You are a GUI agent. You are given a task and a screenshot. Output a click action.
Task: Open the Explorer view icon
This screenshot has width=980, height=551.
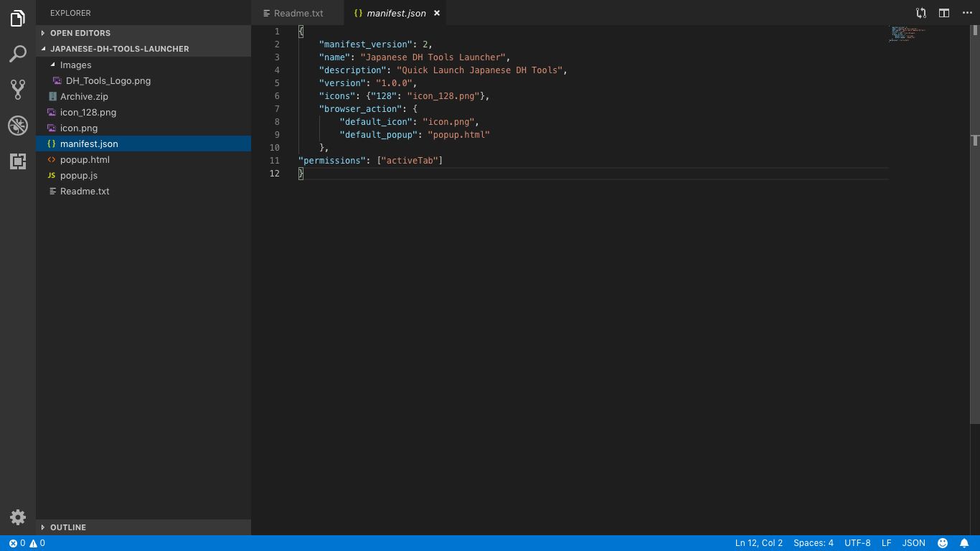(x=18, y=19)
